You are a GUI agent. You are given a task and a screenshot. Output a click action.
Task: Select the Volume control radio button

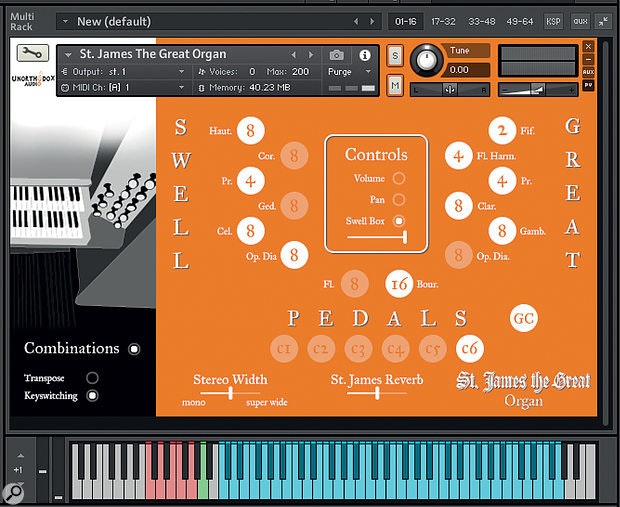[399, 178]
